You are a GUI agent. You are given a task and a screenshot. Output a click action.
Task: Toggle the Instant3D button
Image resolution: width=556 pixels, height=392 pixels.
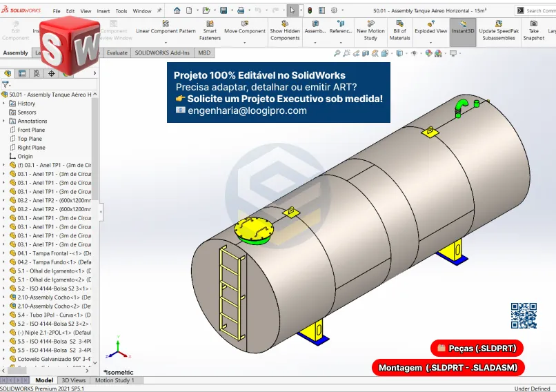coord(463,31)
